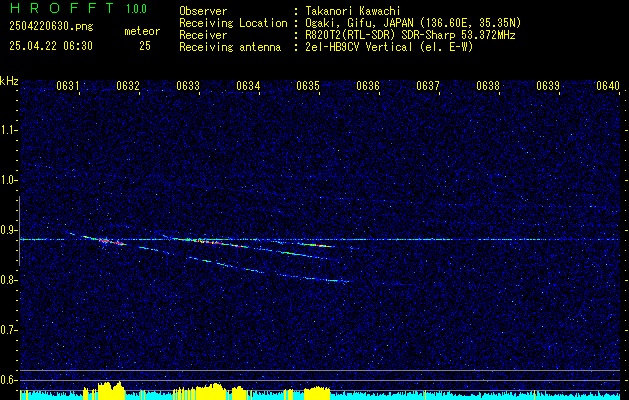Image resolution: width=629 pixels, height=400 pixels.
Task: Click the yellow signal bar below 0635
Action: (x=317, y=393)
